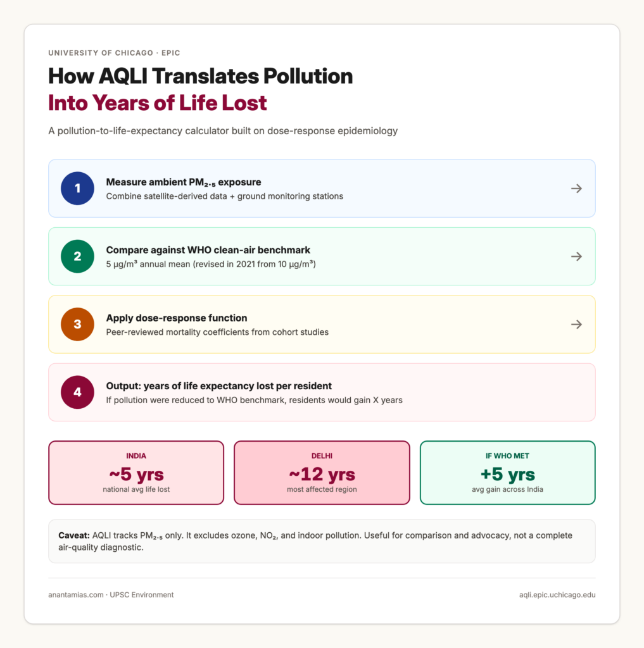
Task: Click 'Output: years of life expectancy lost' title
Action: (x=219, y=386)
